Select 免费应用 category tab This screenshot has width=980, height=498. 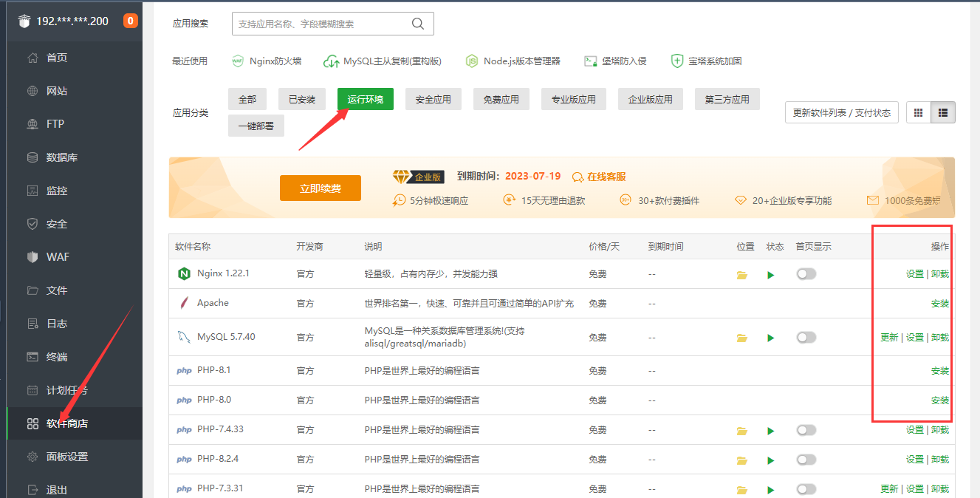click(501, 99)
